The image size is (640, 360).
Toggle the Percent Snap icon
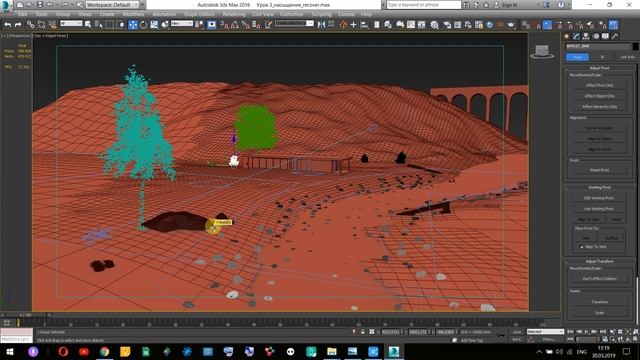pyautogui.click(x=245, y=25)
